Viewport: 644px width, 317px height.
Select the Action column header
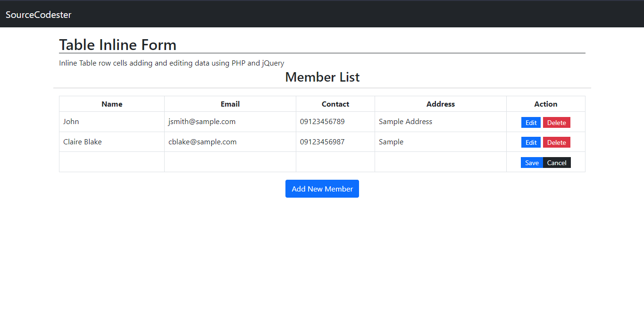pos(545,104)
